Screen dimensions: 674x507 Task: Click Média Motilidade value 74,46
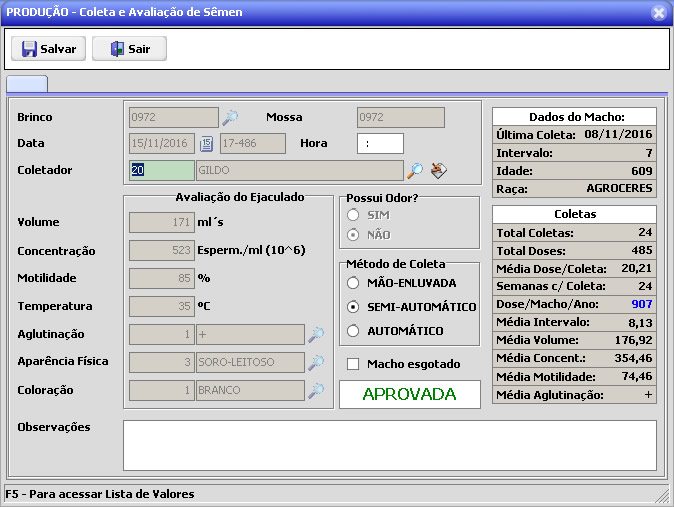pyautogui.click(x=637, y=377)
